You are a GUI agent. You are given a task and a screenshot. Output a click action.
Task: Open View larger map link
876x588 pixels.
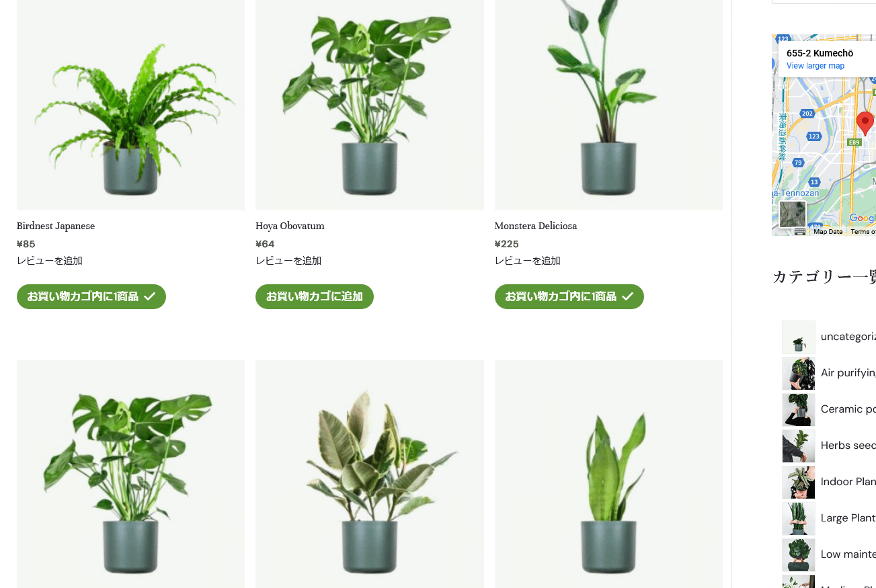coord(815,66)
